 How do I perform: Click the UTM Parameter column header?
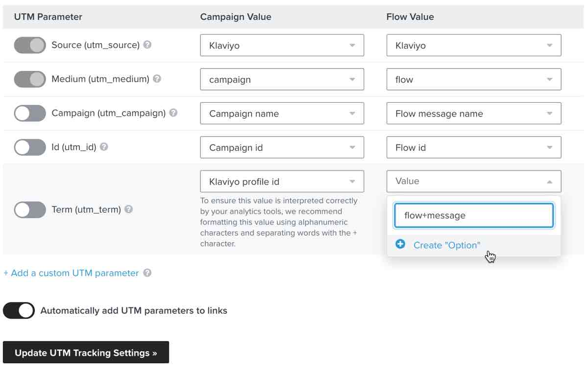tap(48, 17)
